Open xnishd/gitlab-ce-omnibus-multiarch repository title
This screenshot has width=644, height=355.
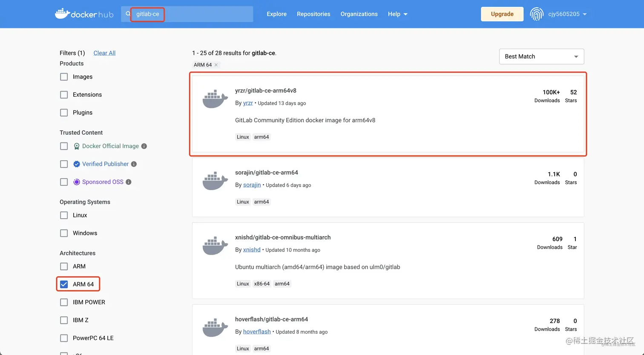(283, 237)
